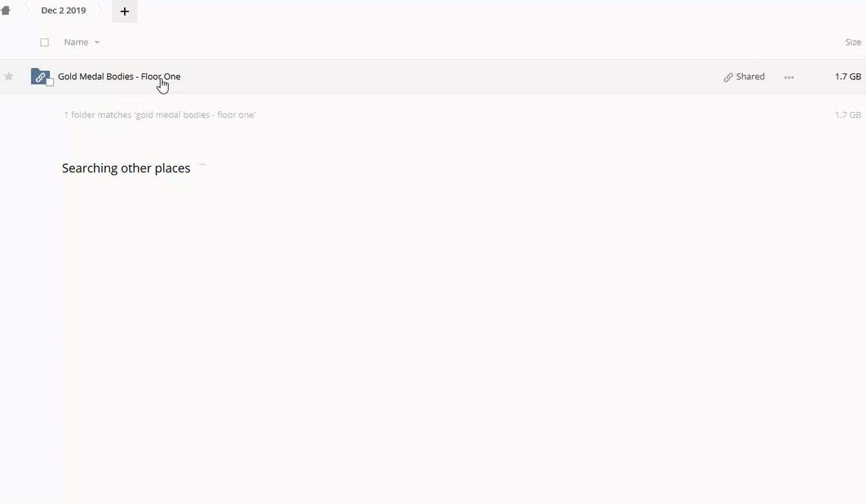This screenshot has width=866, height=504.
Task: Click the link icon beside Shared
Action: pos(728,77)
